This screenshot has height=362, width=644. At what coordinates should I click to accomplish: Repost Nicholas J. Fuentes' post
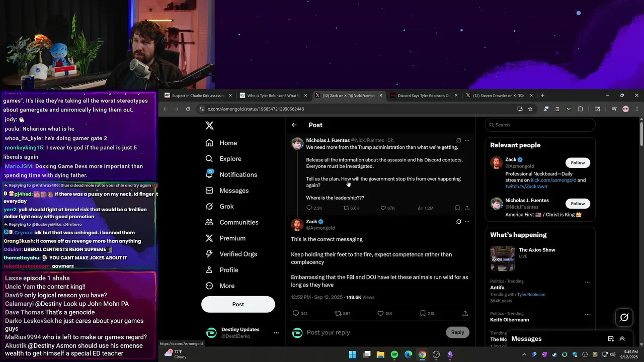[x=346, y=208]
